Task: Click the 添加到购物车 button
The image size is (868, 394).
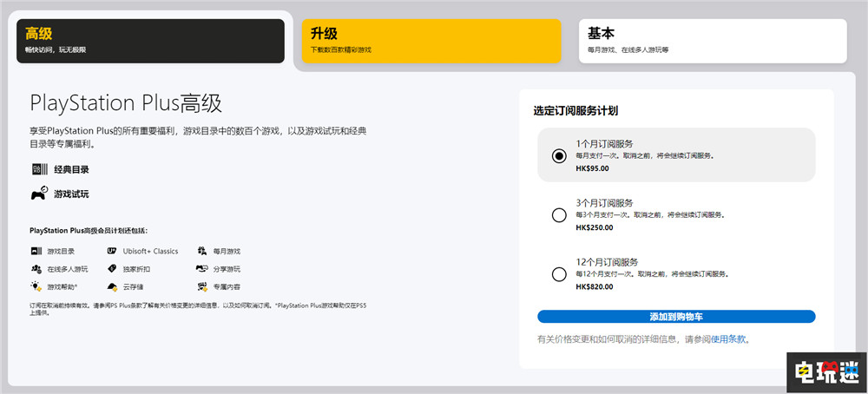Action: tap(676, 317)
